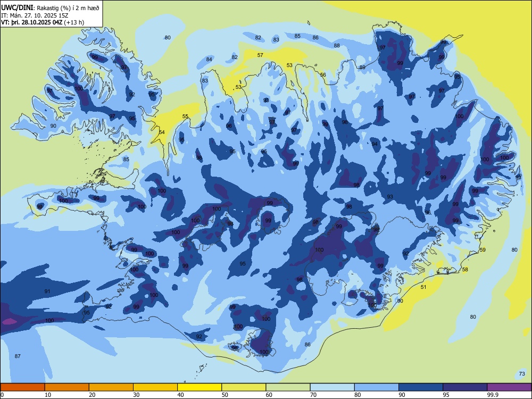Click the bright yellow 40–50 legend swatch
Image resolution: width=532 pixels, height=399 pixels.
(x=199, y=387)
